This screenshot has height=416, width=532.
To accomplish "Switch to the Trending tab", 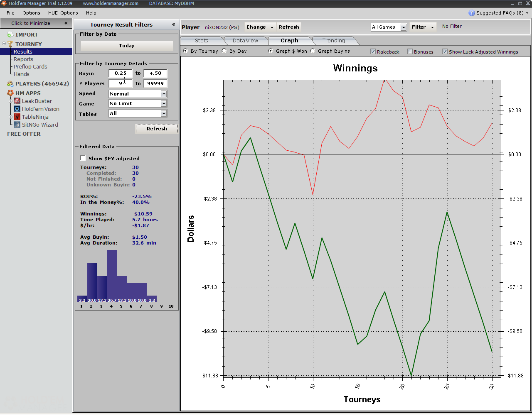I will tap(333, 41).
